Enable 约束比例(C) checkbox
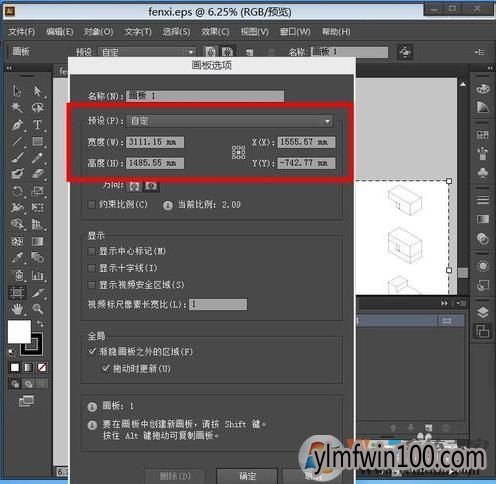This screenshot has width=496, height=484. point(91,204)
